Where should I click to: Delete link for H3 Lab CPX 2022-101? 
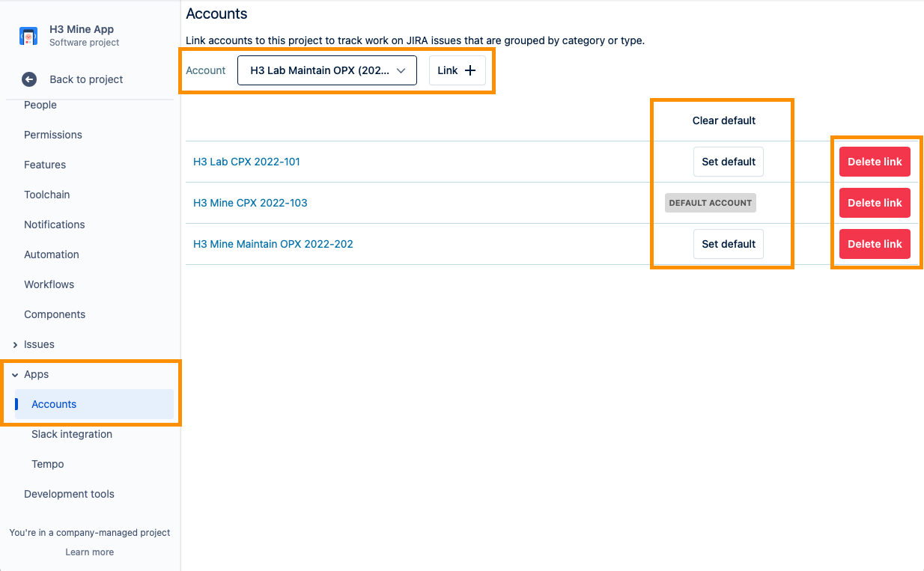coord(875,162)
